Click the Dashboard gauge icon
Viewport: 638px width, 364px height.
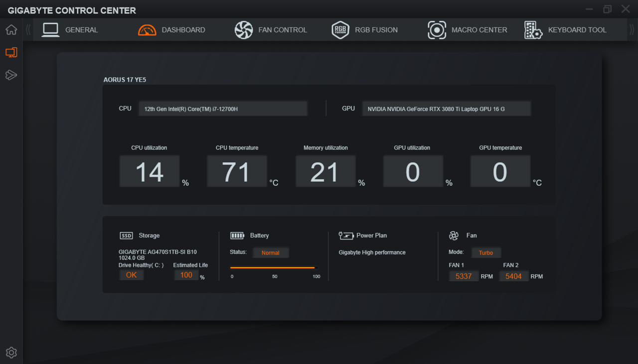[147, 30]
